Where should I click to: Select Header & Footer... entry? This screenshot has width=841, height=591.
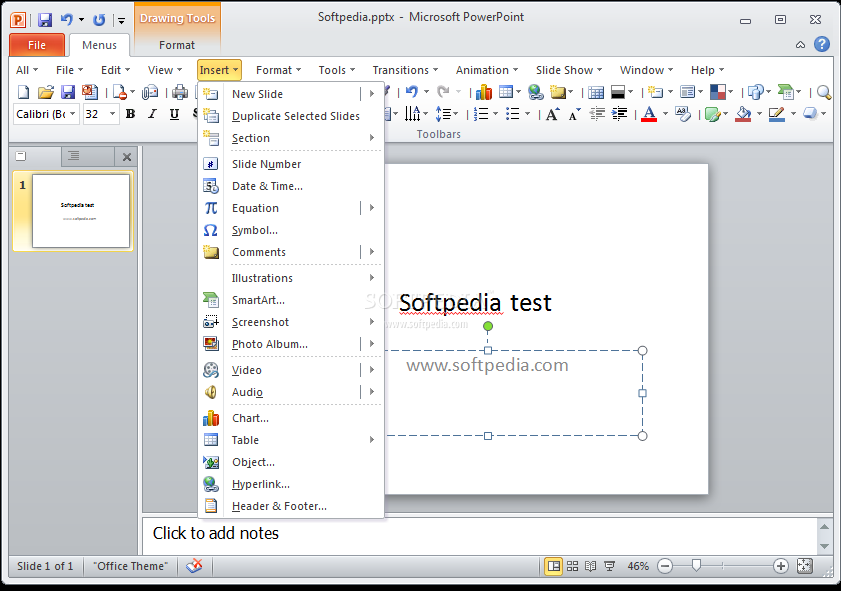click(x=291, y=506)
